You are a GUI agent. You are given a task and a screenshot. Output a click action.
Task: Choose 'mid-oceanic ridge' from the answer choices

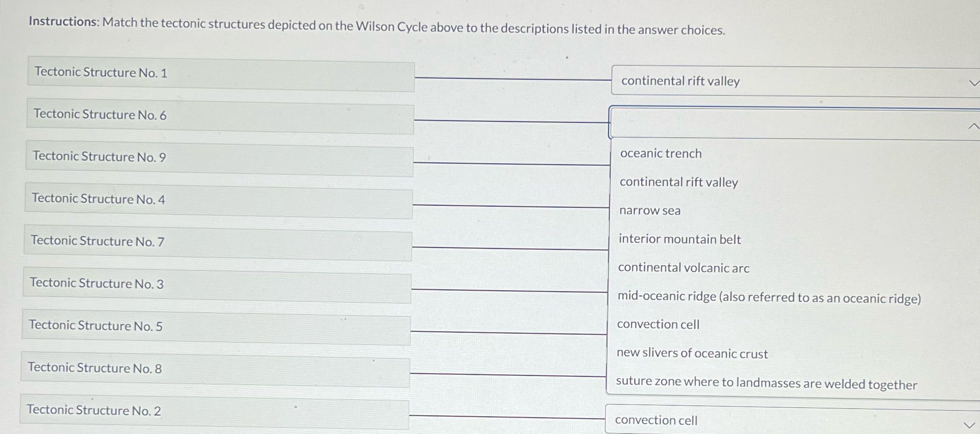[720, 297]
